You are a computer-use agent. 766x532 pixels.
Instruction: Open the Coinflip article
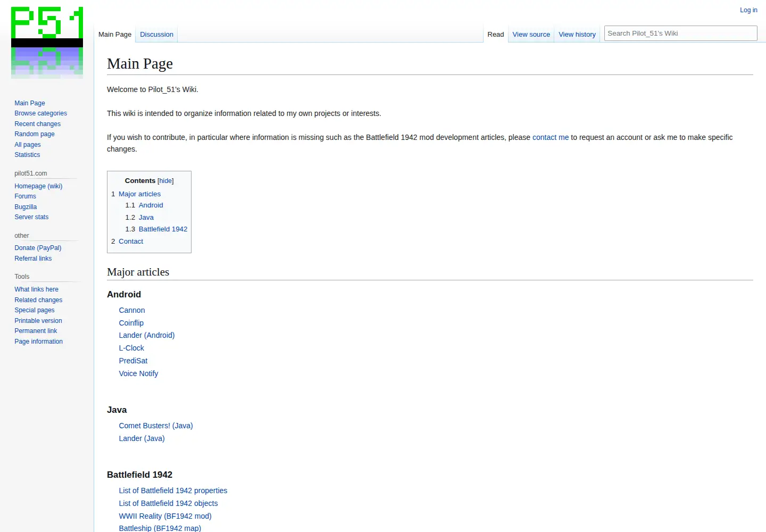point(131,323)
